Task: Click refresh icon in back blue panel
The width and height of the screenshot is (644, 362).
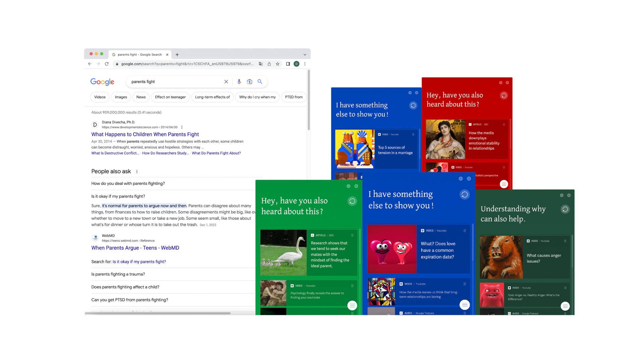Action: (413, 106)
